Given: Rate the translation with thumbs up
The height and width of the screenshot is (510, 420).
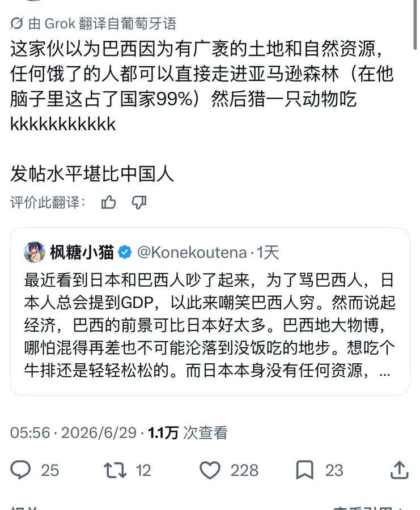Looking at the screenshot, I should [x=108, y=202].
